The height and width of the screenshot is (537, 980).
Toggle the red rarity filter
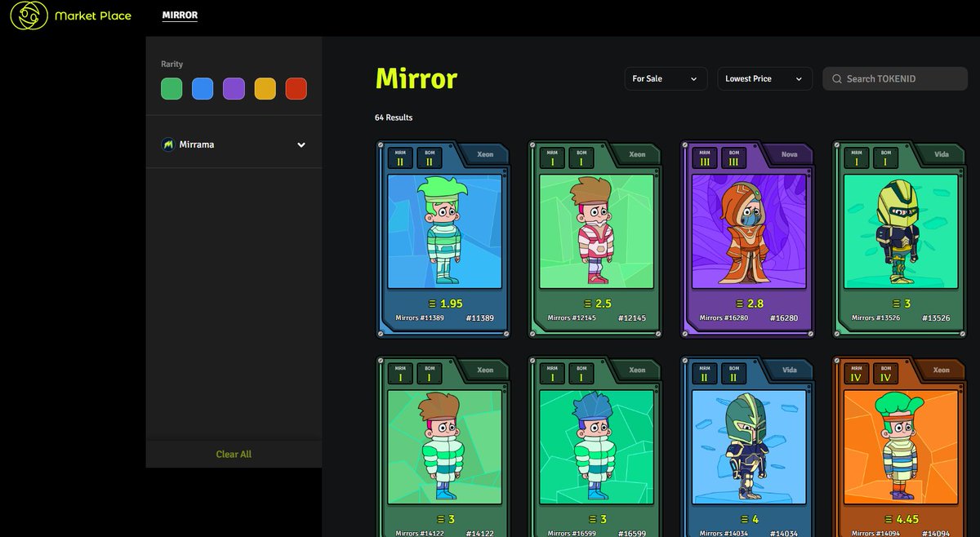[x=296, y=88]
